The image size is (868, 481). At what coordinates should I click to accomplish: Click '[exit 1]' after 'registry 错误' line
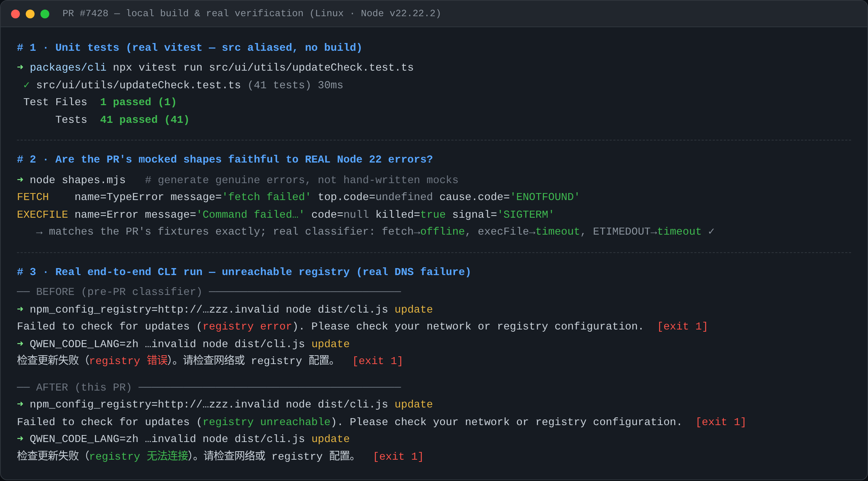tap(377, 361)
